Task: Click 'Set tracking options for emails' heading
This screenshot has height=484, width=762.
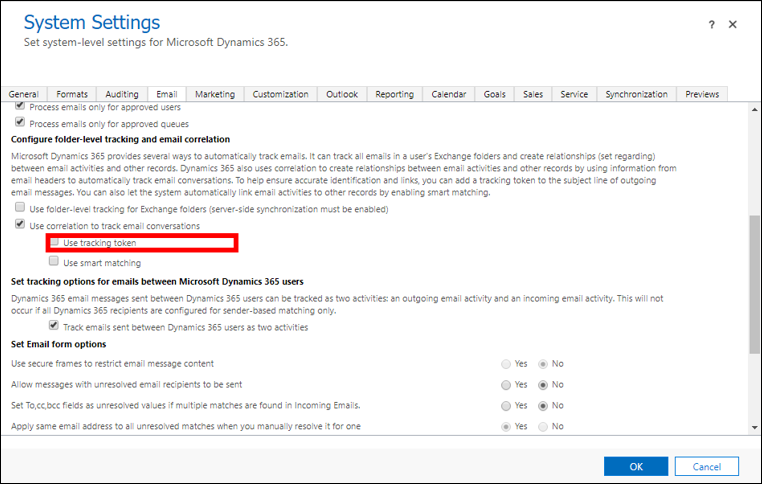Action: [157, 282]
